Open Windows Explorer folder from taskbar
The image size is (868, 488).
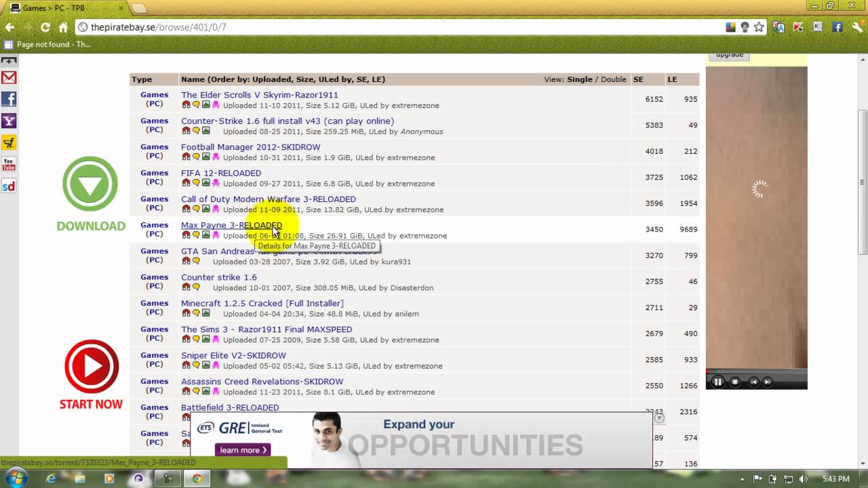pos(80,479)
